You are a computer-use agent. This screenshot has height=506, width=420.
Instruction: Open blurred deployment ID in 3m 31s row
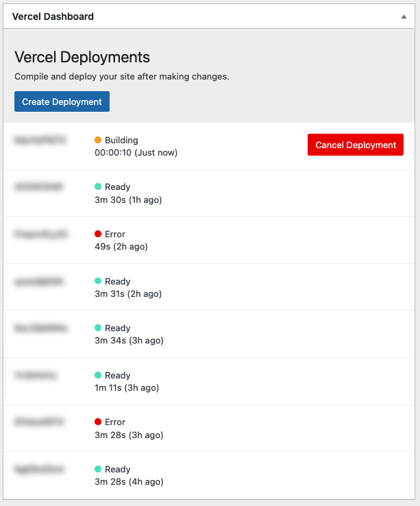[x=38, y=281]
